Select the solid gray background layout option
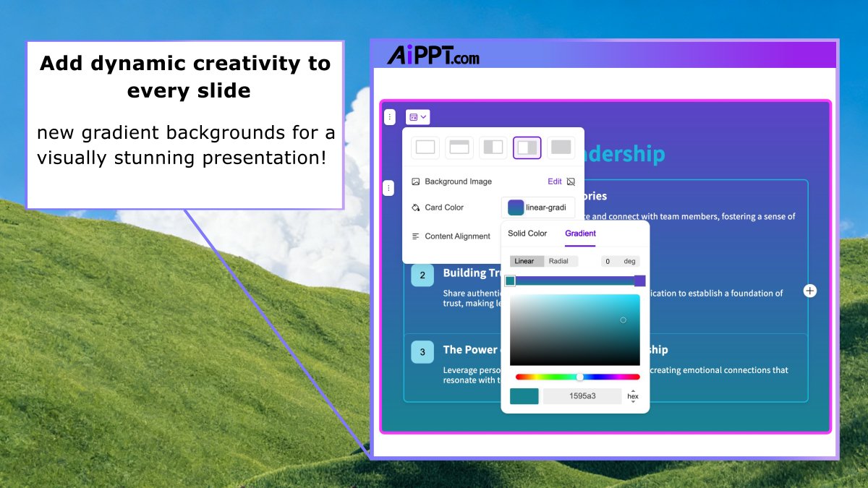Screen dimensions: 868x488 point(561,147)
